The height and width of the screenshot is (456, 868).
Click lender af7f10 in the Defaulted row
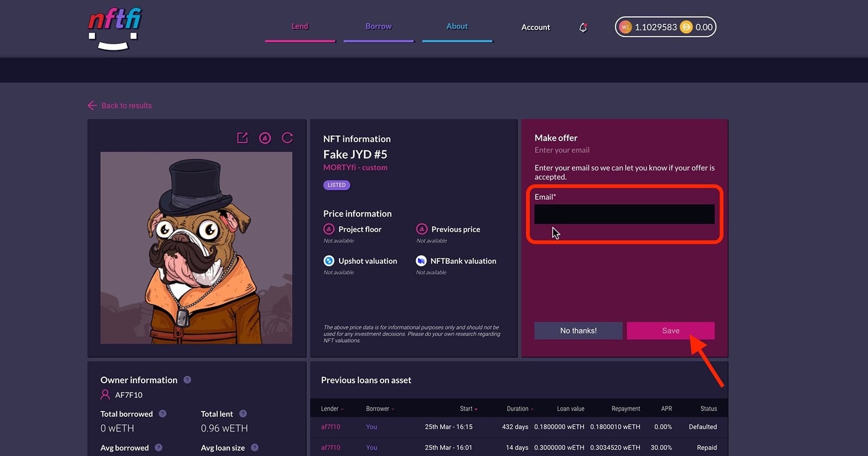[x=330, y=427]
